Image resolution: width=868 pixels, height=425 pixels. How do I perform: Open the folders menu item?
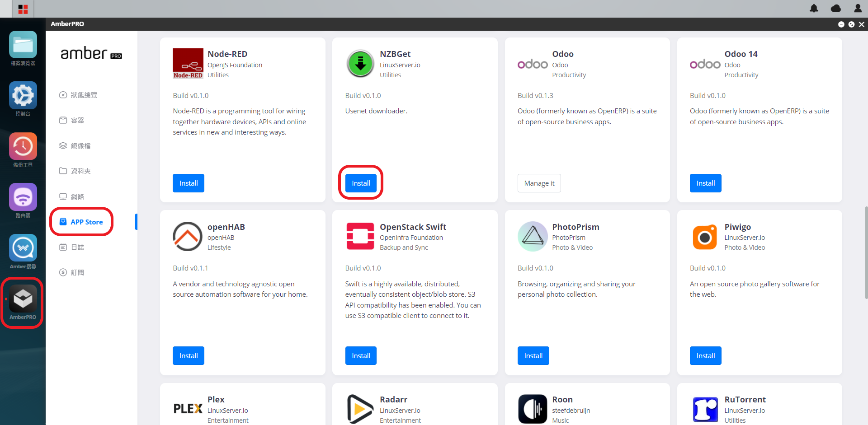pos(75,171)
